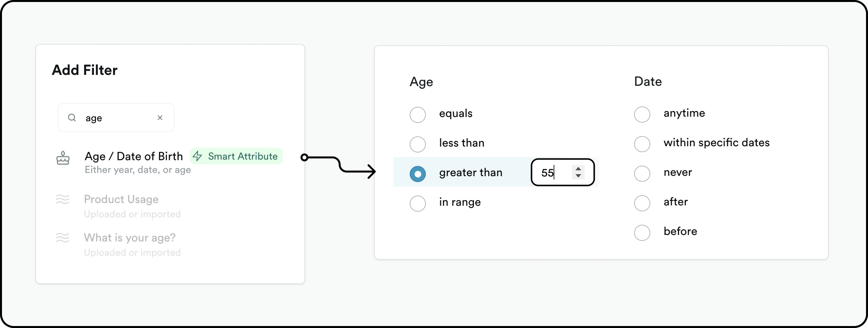Select the never date radio button
Viewport: 868px width, 328px height.
(x=642, y=174)
